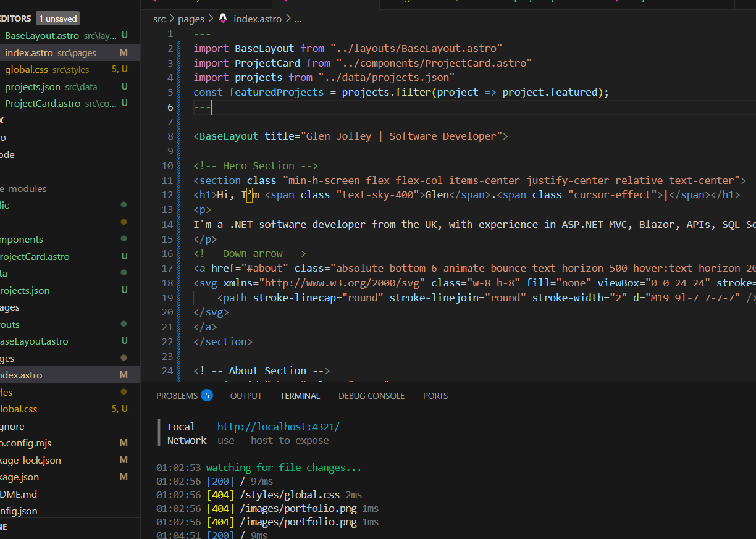Click the "1 unsaved" badge in Open Editors

coord(58,19)
